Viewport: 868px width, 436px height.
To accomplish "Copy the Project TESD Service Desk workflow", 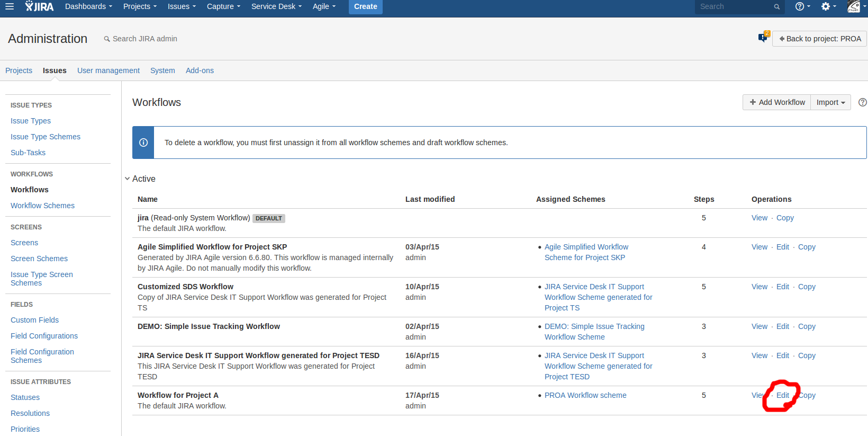I will pyautogui.click(x=807, y=355).
